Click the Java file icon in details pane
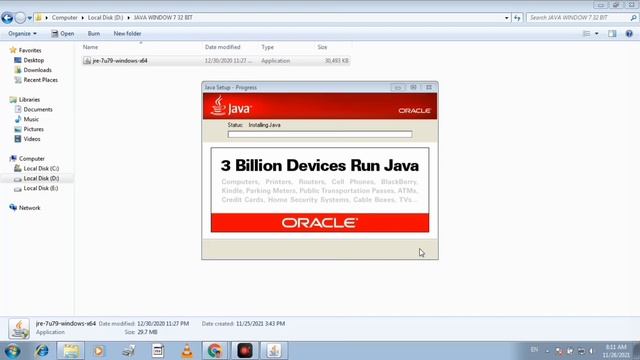 pyautogui.click(x=19, y=329)
